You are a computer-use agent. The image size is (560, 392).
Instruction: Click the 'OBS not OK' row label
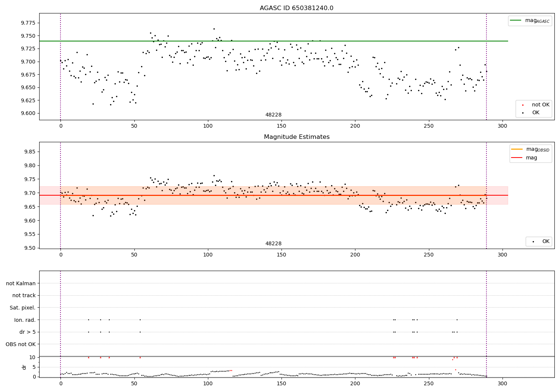pyautogui.click(x=21, y=344)
